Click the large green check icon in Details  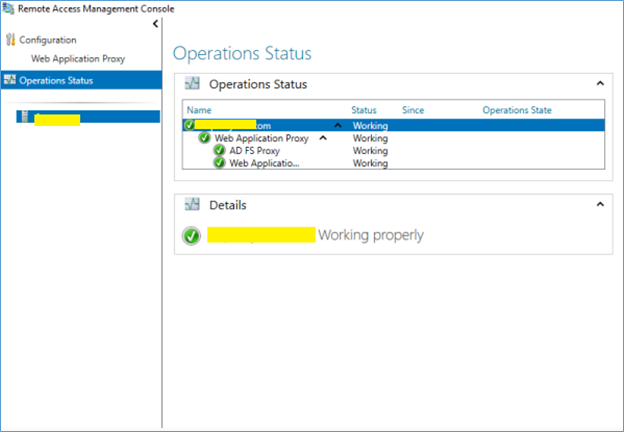click(x=191, y=236)
